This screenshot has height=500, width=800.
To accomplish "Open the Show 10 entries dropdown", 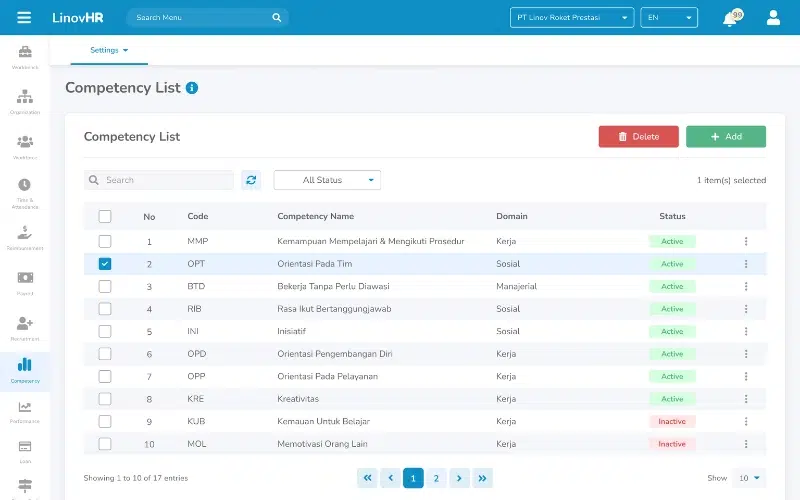I will (x=748, y=478).
